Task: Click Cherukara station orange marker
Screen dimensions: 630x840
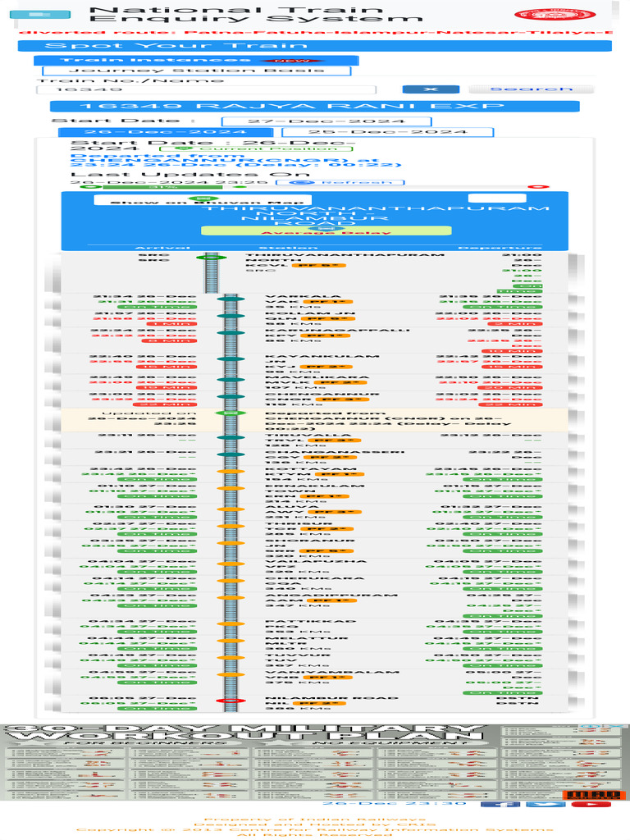Action: pyautogui.click(x=231, y=581)
